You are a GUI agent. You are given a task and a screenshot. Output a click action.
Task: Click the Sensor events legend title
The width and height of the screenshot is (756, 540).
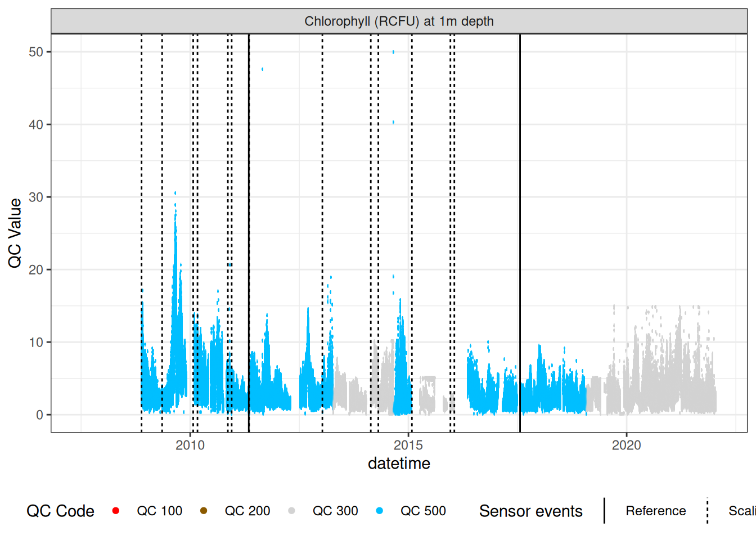[530, 511]
